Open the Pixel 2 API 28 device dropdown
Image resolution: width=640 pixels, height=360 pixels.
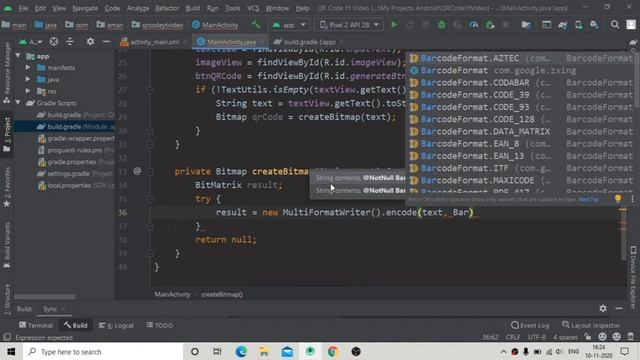[349, 25]
